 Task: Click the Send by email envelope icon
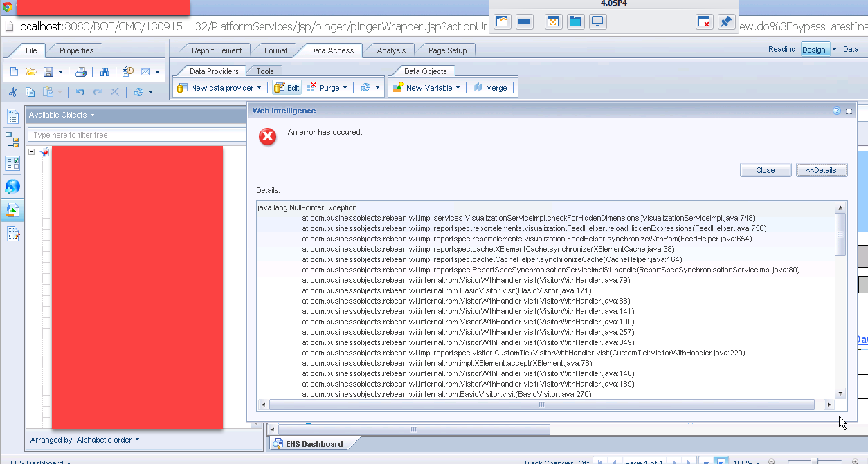point(145,72)
